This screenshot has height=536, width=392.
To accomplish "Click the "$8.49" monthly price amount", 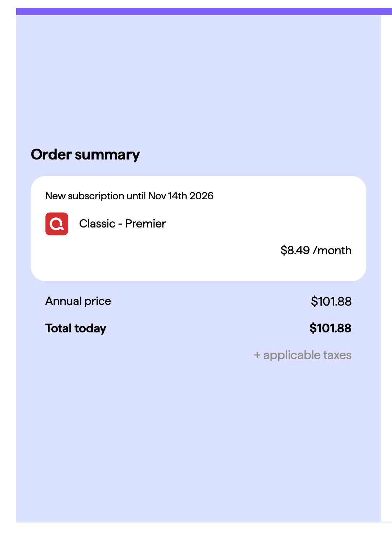I will click(x=295, y=250).
